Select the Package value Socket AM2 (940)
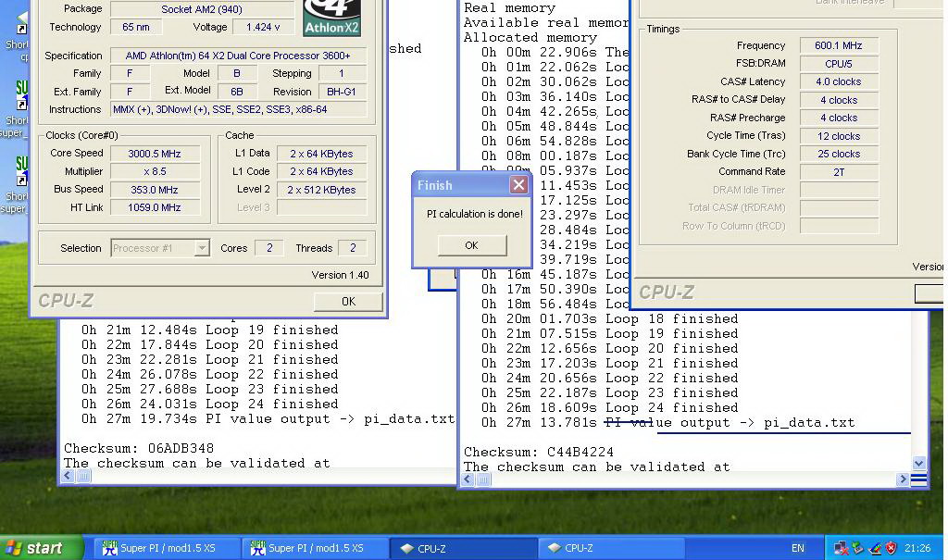 [x=202, y=9]
